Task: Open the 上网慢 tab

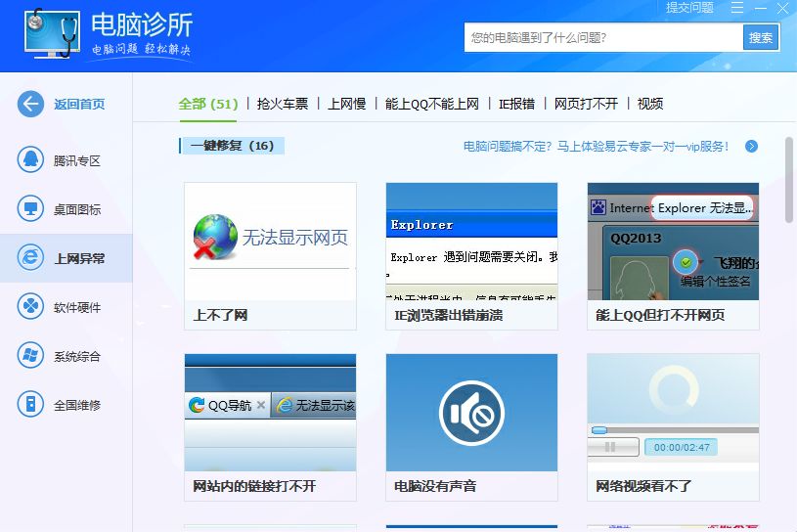Action: [x=346, y=104]
